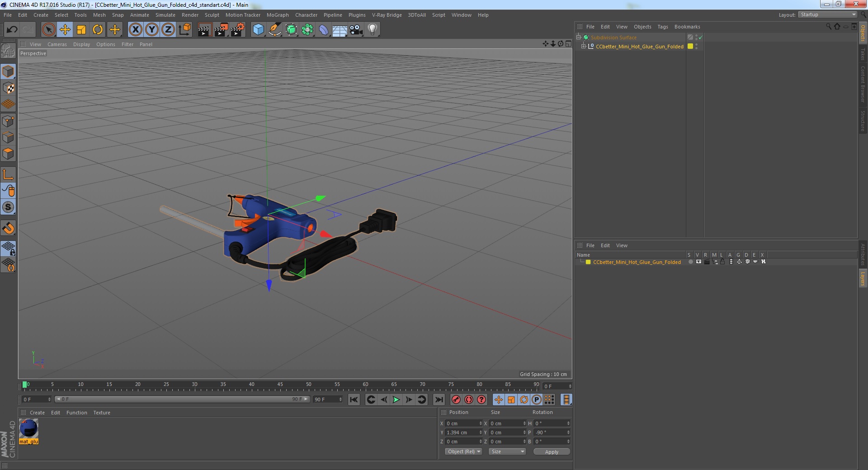Open V-Ray Bridge menu
Viewport: 868px width, 470px height.
(x=387, y=15)
